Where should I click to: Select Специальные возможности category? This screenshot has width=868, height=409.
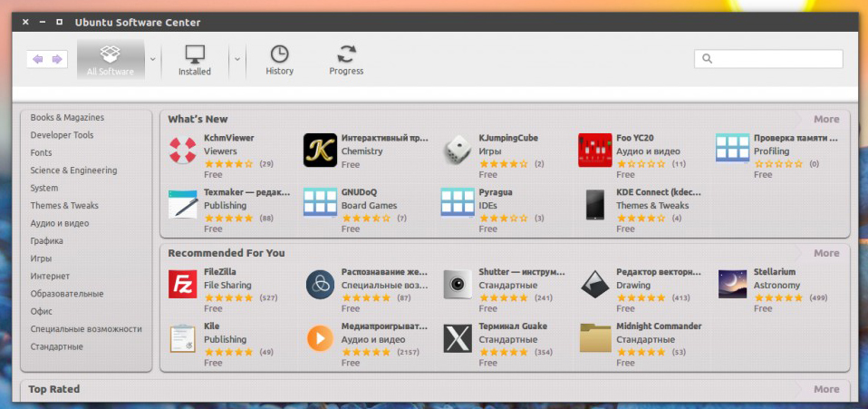coord(86,329)
